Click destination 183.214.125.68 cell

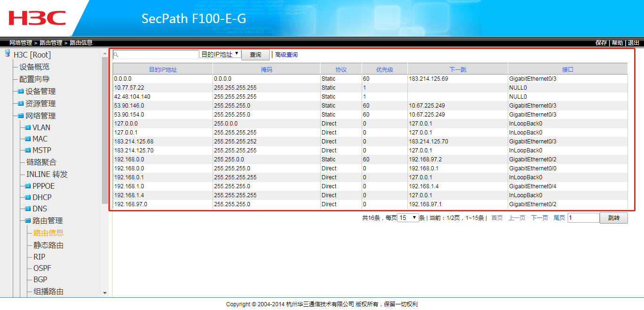(163, 142)
